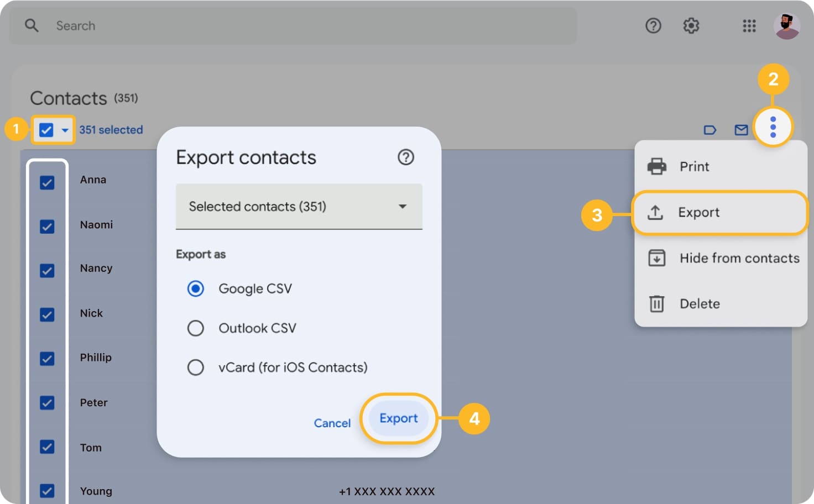814x504 pixels.
Task: Click the manage labels icon
Action: point(710,130)
